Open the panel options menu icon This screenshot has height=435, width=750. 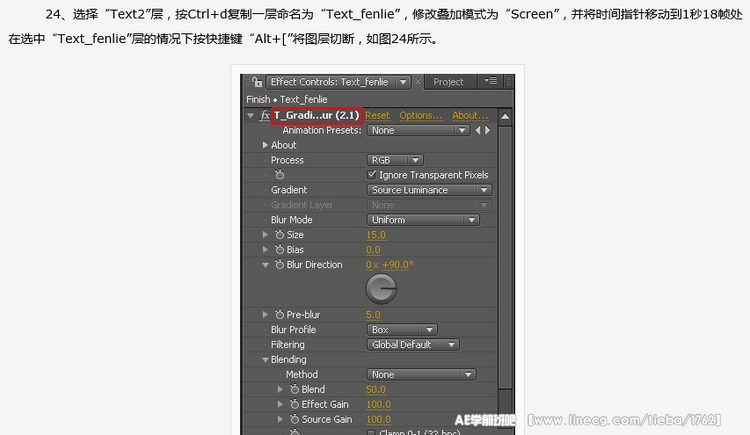click(491, 81)
